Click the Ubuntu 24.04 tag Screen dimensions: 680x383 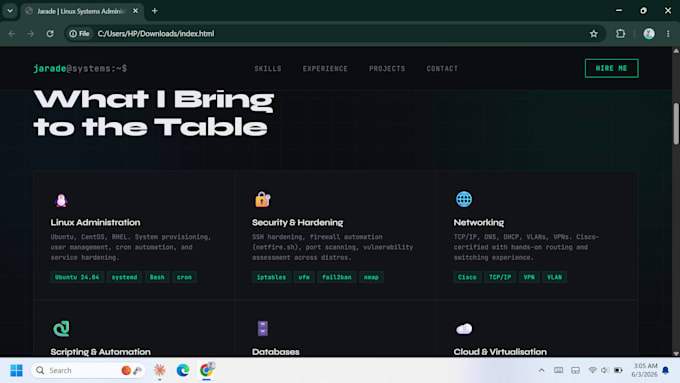(77, 277)
